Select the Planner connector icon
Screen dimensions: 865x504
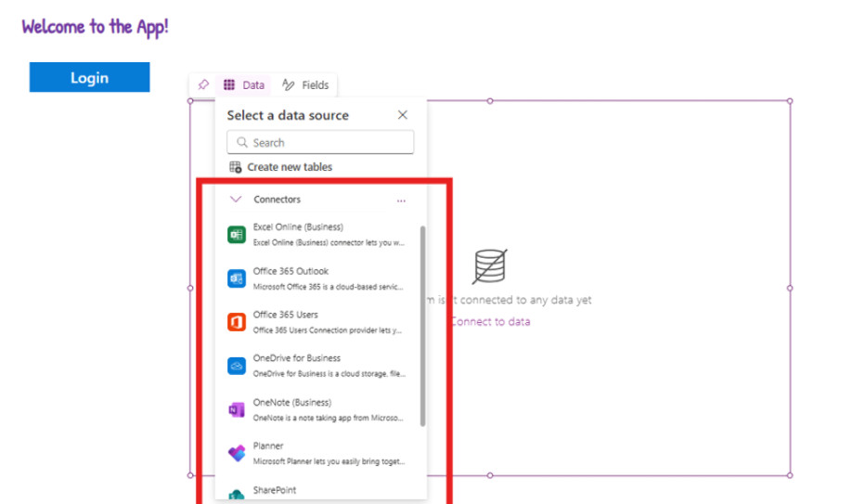coord(237,453)
